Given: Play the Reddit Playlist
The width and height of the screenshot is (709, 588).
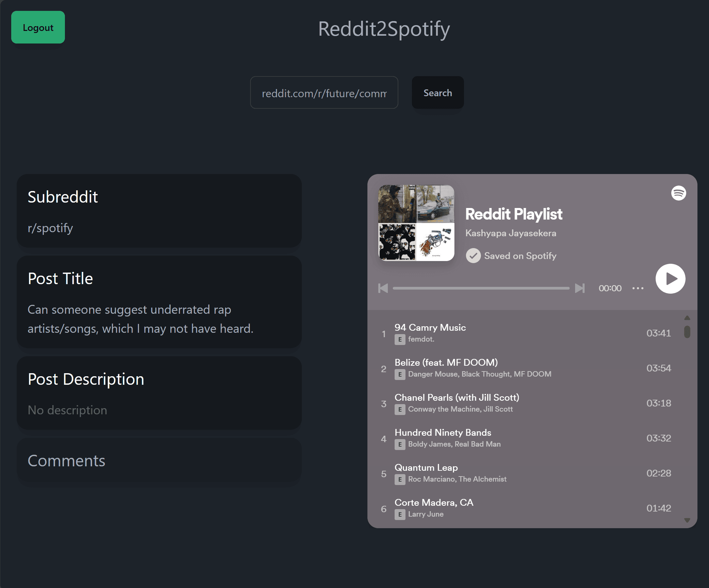Looking at the screenshot, I should (670, 279).
